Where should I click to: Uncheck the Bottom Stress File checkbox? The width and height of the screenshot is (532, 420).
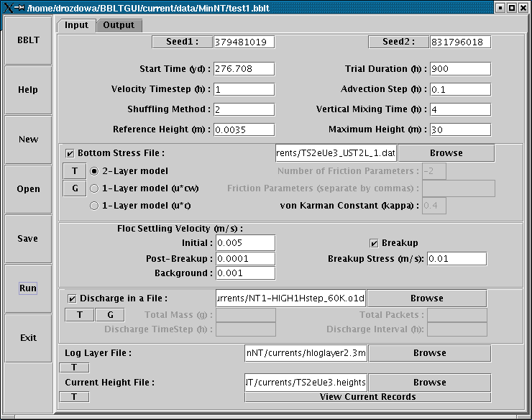[70, 153]
